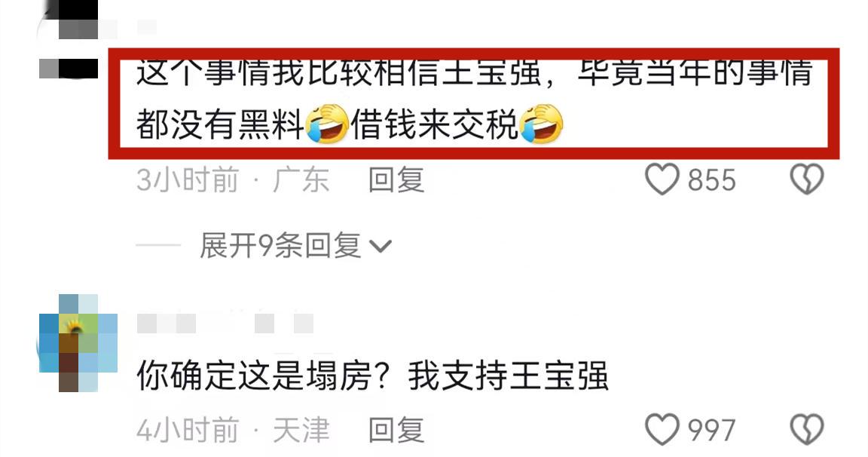Image resolution: width=868 pixels, height=457 pixels.
Task: Click the 3小时前 · 广东 timestamp
Action: pos(233,180)
